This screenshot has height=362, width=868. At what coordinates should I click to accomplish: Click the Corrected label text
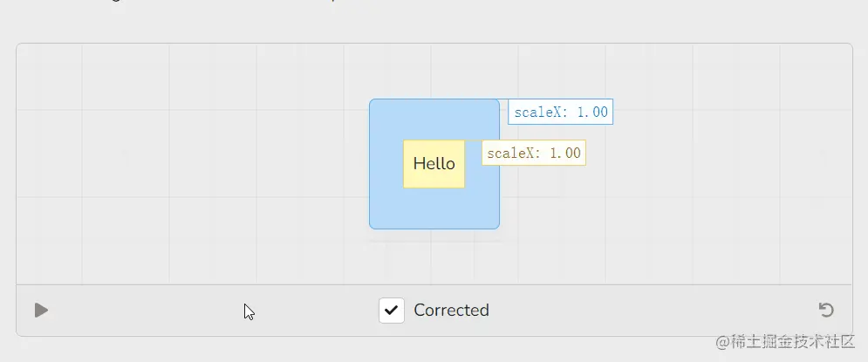451,310
